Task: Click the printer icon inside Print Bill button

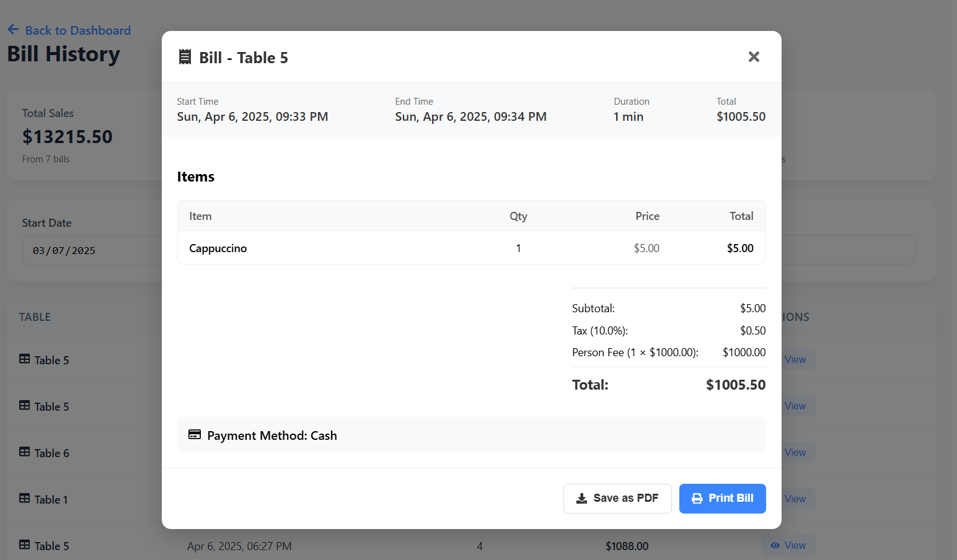Action: point(697,498)
